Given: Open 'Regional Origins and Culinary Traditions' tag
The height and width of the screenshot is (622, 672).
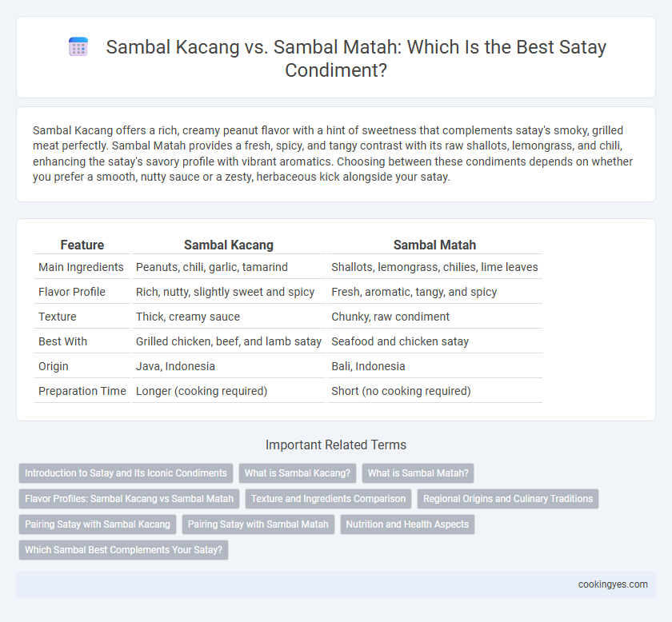Looking at the screenshot, I should pos(508,499).
